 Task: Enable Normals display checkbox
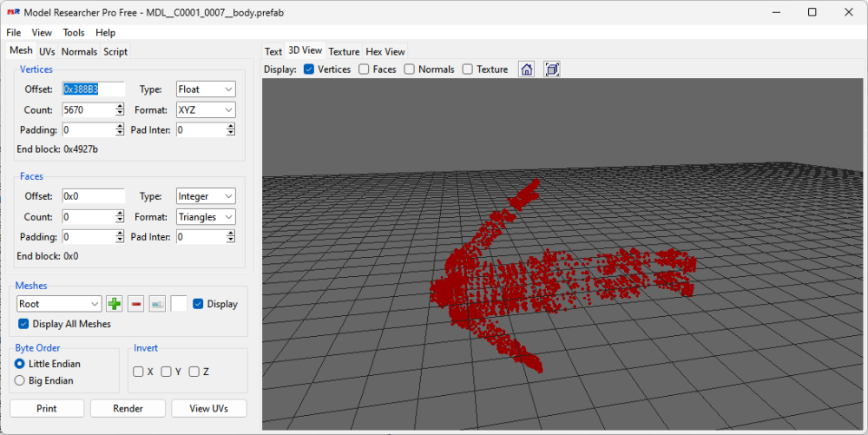click(x=409, y=69)
